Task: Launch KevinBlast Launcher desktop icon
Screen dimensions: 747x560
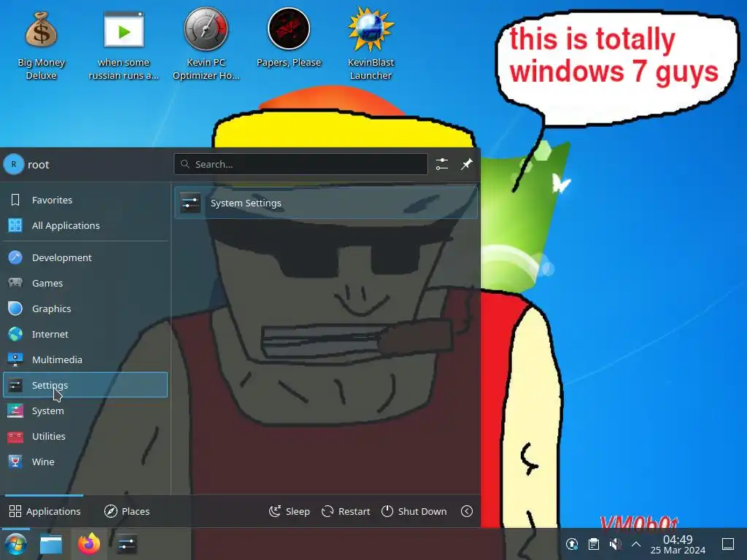Action: [371, 44]
